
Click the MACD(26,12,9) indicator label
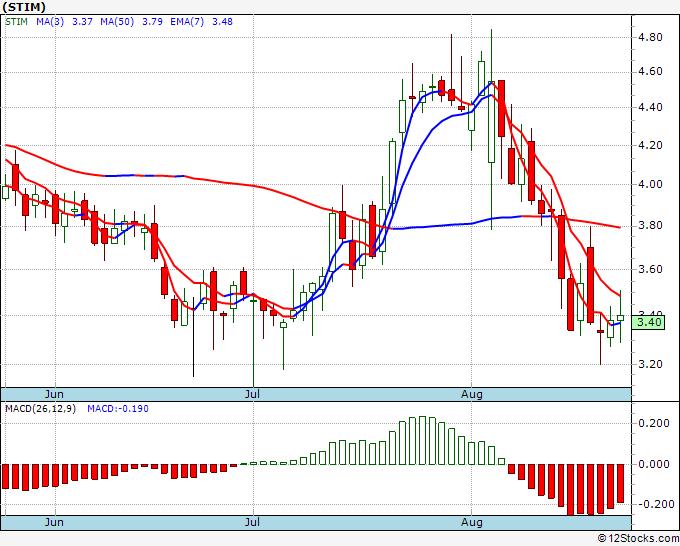[40, 409]
